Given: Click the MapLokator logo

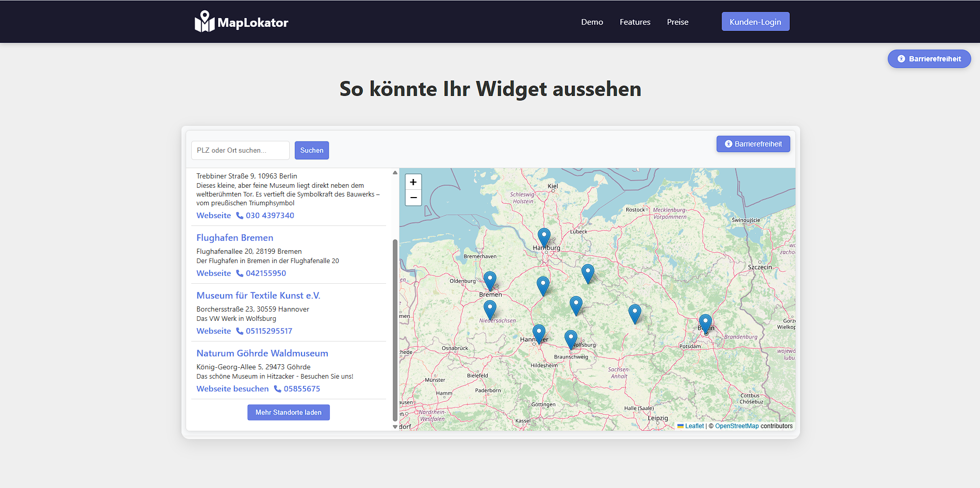Looking at the screenshot, I should tap(241, 22).
